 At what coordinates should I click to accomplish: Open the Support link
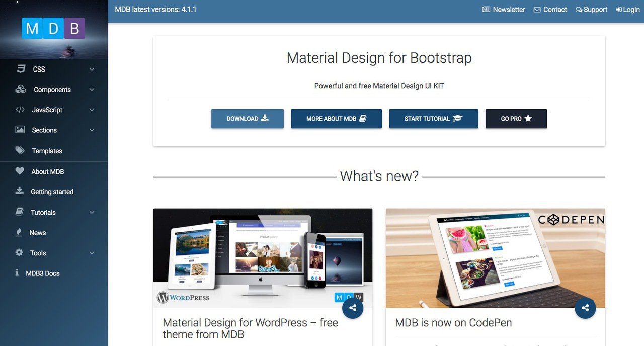[x=592, y=10]
